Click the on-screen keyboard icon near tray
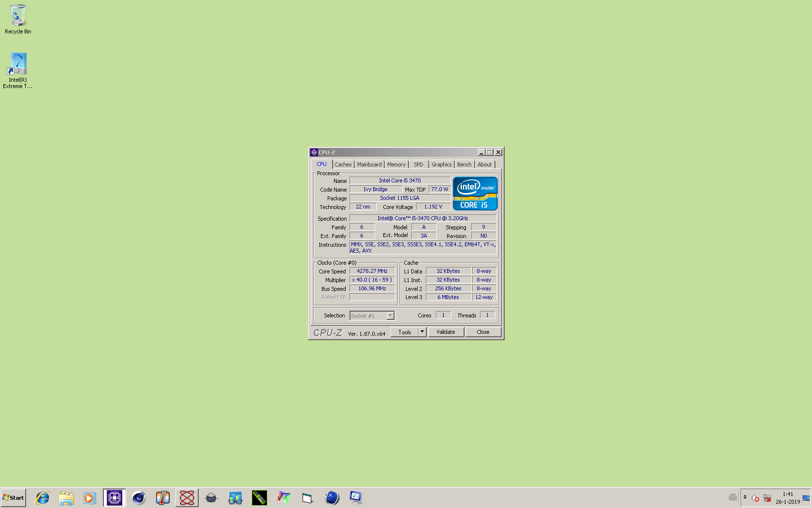 (733, 497)
